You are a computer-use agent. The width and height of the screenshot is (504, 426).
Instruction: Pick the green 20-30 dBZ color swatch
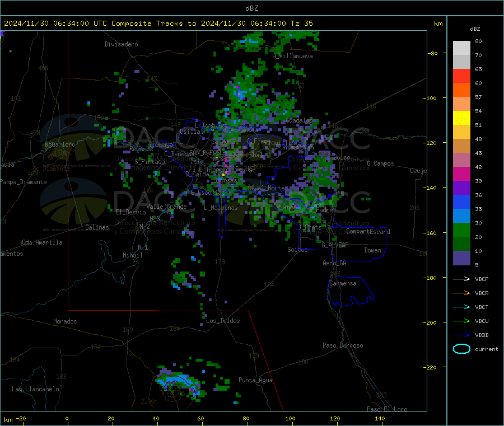pyautogui.click(x=461, y=230)
